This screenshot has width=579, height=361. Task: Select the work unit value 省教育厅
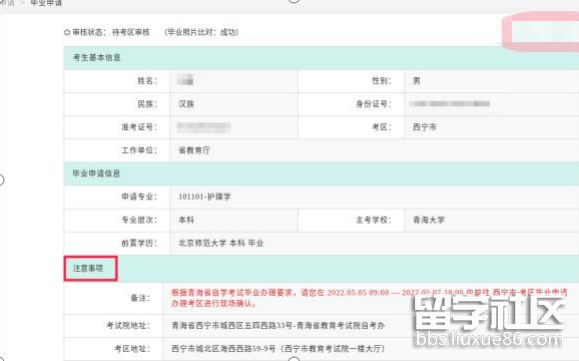tap(194, 150)
